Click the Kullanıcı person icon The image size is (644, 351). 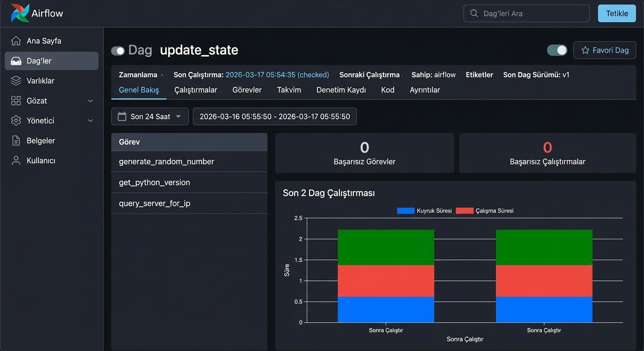[x=16, y=160]
